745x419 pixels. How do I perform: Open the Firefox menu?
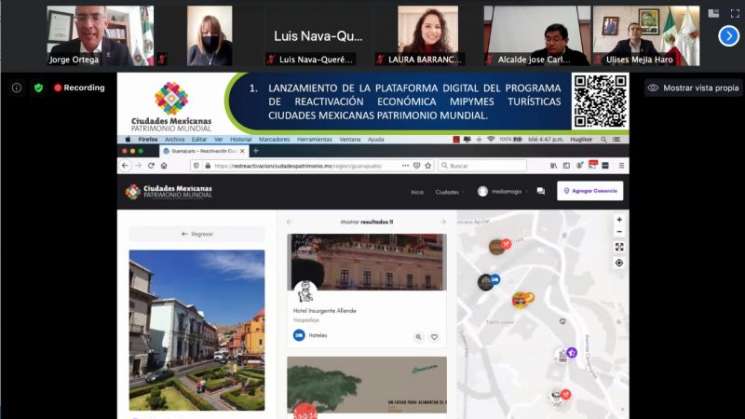148,140
